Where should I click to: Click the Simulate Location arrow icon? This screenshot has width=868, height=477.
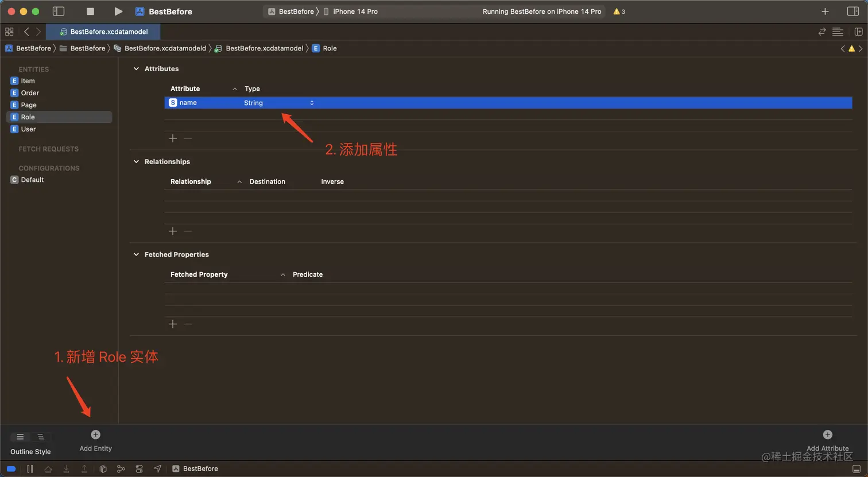click(x=157, y=469)
